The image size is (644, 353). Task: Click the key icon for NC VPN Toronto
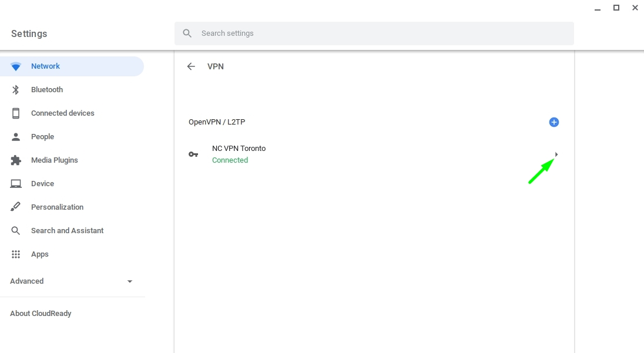pyautogui.click(x=193, y=154)
